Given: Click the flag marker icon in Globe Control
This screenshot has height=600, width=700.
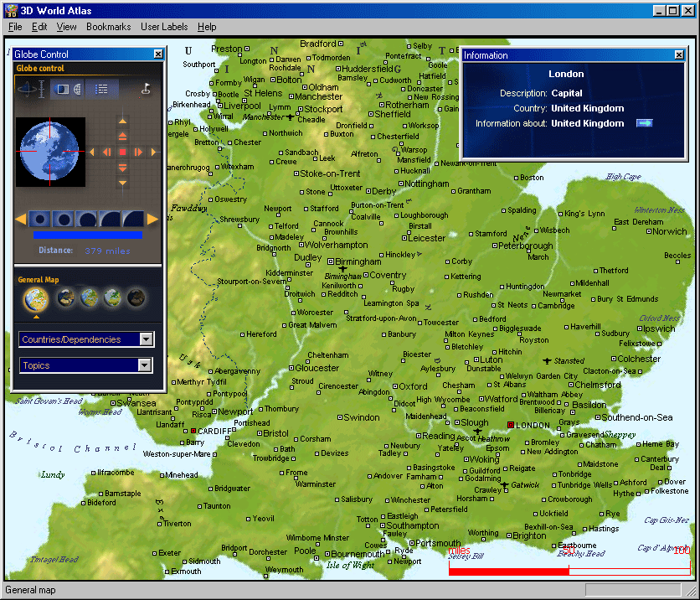Looking at the screenshot, I should coord(146,89).
